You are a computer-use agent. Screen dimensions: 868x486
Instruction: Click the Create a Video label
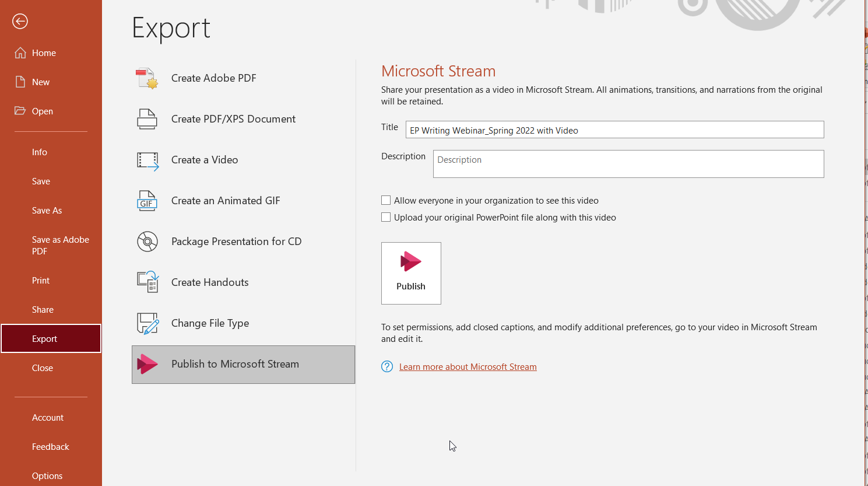[205, 160]
